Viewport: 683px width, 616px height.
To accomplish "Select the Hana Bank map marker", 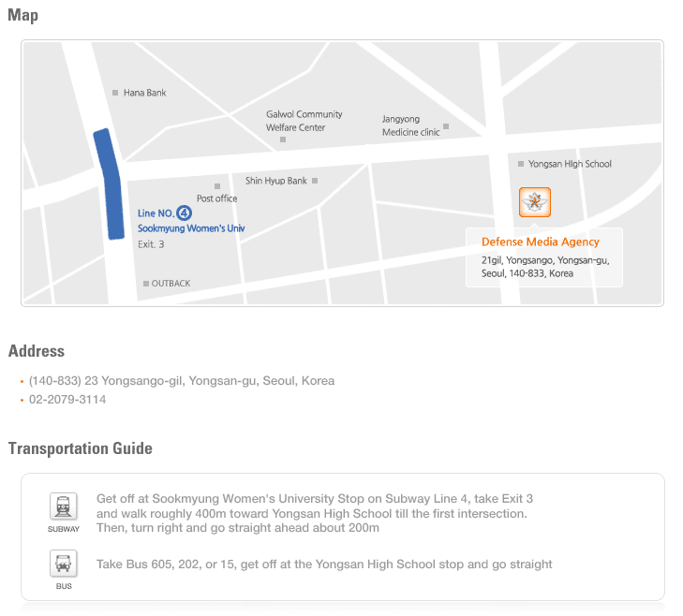I will tap(115, 93).
